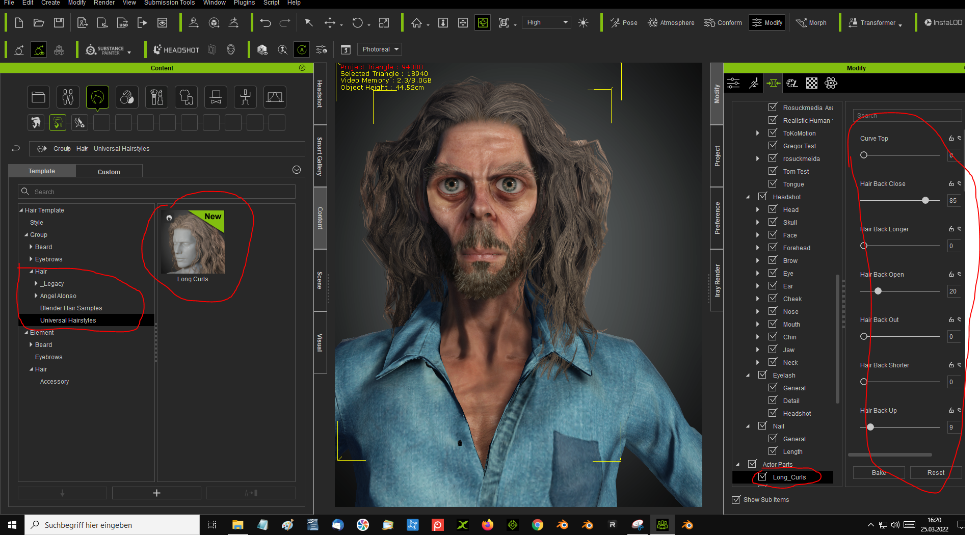This screenshot has height=535, width=980.
Task: Undo the last action
Action: 265,22
